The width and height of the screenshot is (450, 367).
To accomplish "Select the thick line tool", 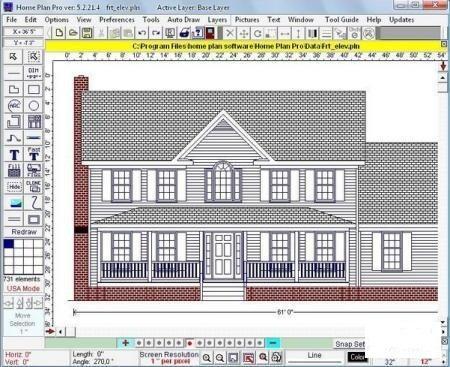I will pyautogui.click(x=34, y=138).
